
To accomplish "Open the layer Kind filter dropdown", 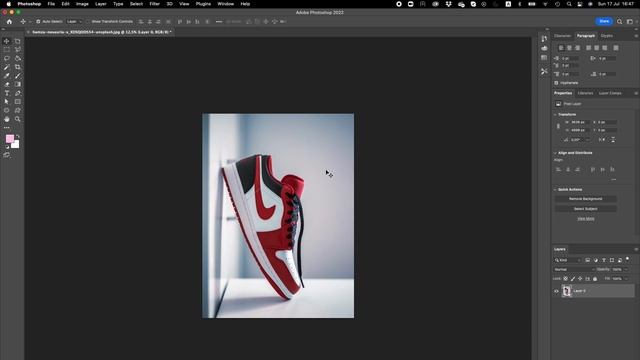I will point(568,260).
